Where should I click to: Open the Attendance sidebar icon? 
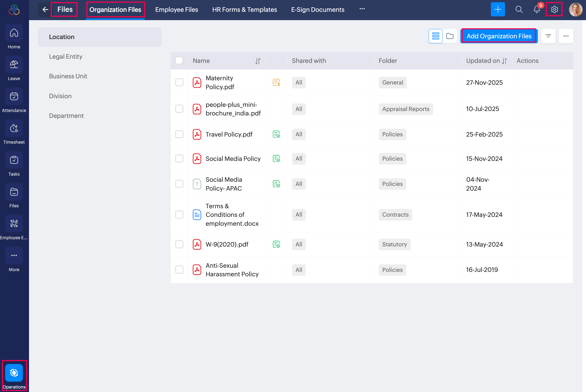point(14,97)
